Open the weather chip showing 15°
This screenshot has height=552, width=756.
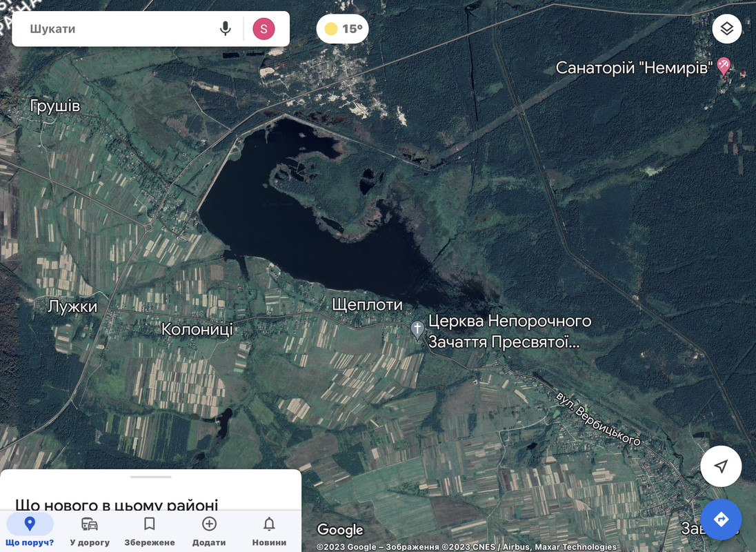click(342, 29)
